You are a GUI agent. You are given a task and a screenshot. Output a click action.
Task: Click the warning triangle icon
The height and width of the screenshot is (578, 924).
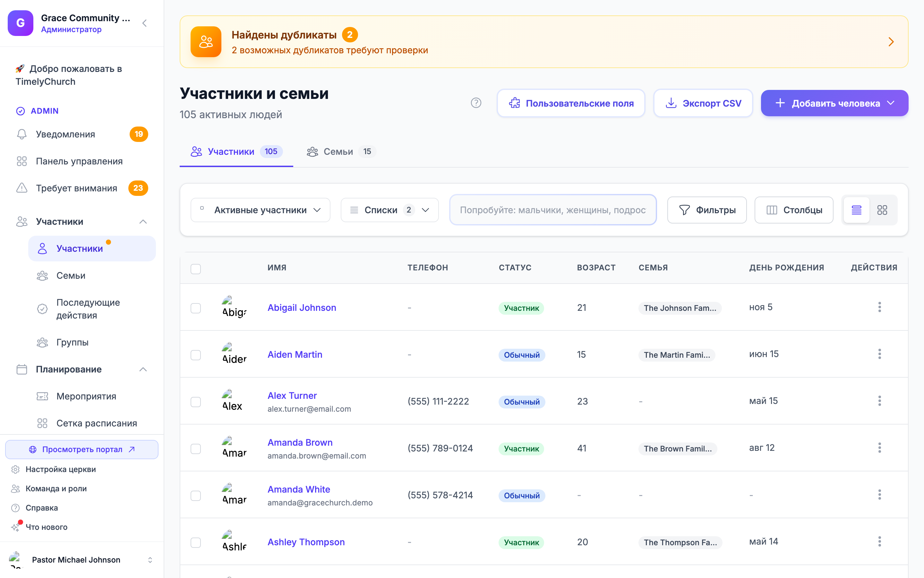pyautogui.click(x=22, y=188)
